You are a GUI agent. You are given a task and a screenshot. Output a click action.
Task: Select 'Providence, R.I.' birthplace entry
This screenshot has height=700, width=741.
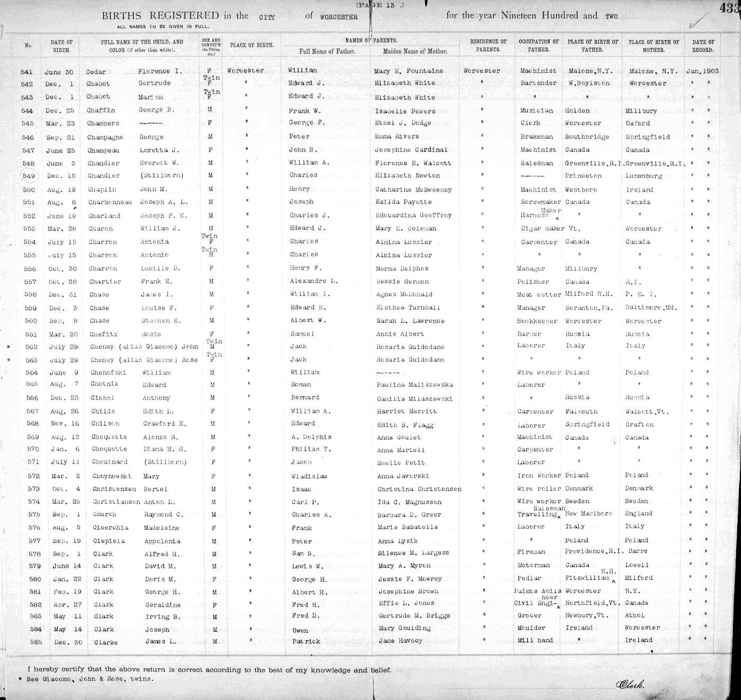593,552
